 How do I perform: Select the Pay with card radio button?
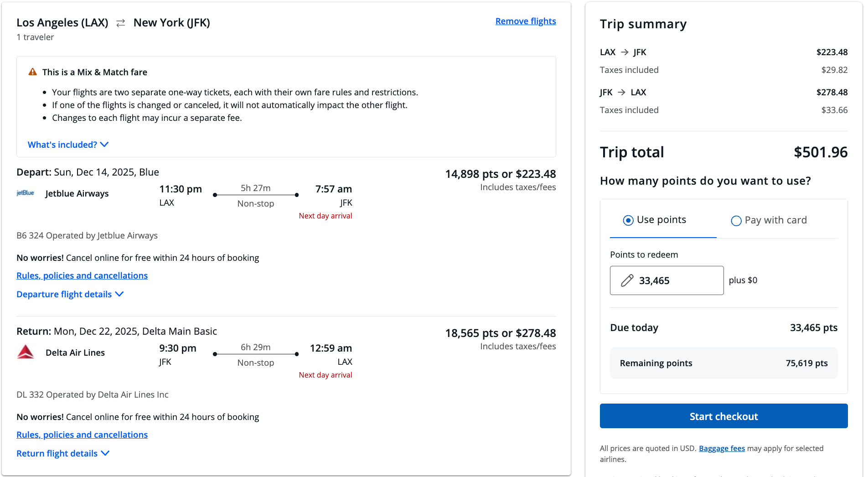(x=736, y=221)
